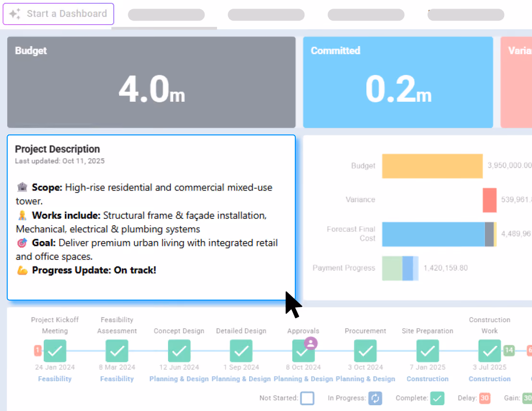
Task: Click the green gain badge showing 14
Action: (509, 350)
